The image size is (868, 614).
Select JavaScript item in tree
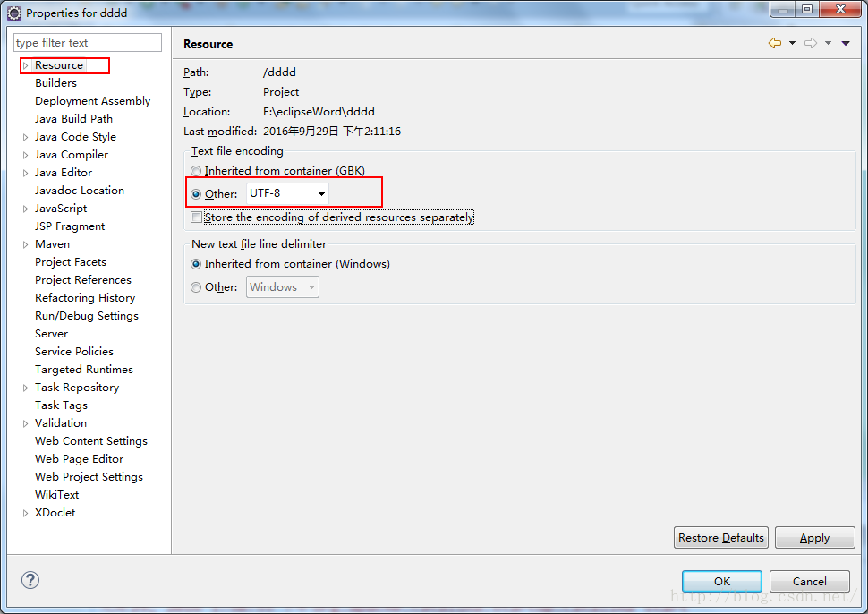pyautogui.click(x=61, y=209)
